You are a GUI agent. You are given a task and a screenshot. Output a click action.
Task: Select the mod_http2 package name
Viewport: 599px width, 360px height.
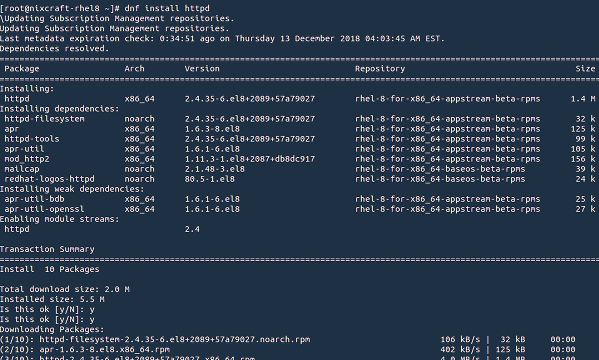(x=27, y=159)
